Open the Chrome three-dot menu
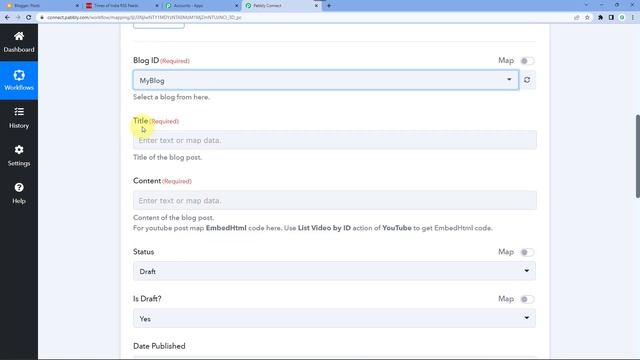Viewport: 640px width, 360px height. point(633,18)
